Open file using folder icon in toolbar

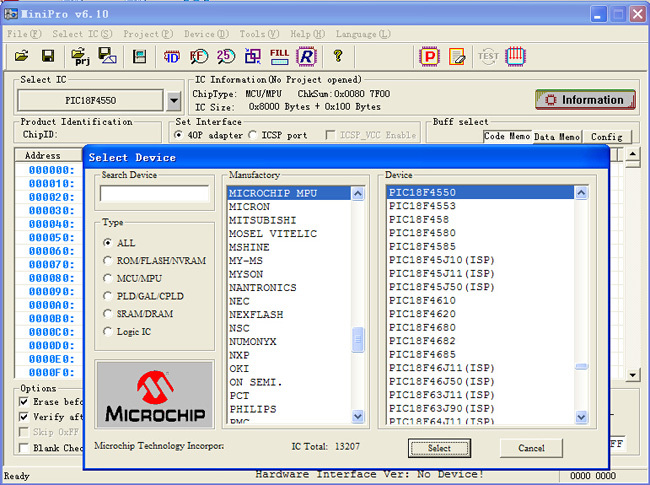tap(22, 56)
